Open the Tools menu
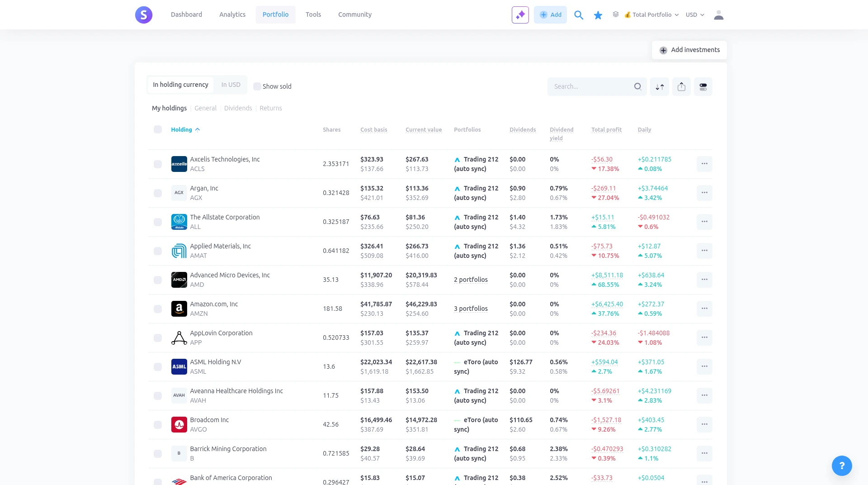This screenshot has height=485, width=868. click(x=313, y=15)
